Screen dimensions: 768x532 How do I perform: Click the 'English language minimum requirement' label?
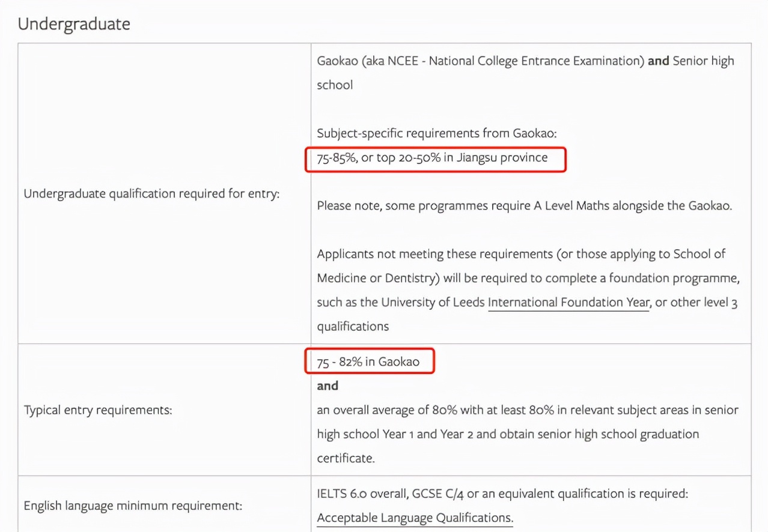(133, 506)
